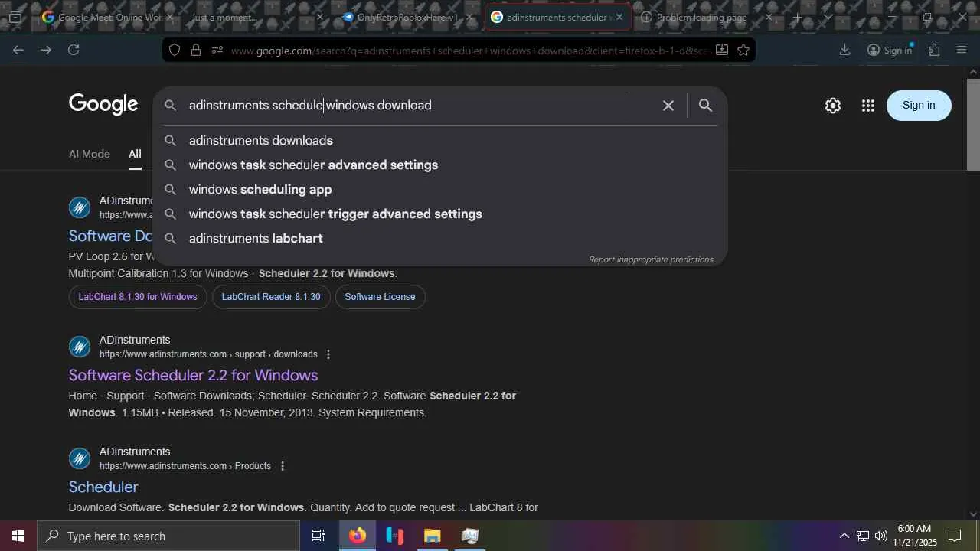Choose suggestion adinstruments downloads
980x551 pixels.
tap(440, 140)
